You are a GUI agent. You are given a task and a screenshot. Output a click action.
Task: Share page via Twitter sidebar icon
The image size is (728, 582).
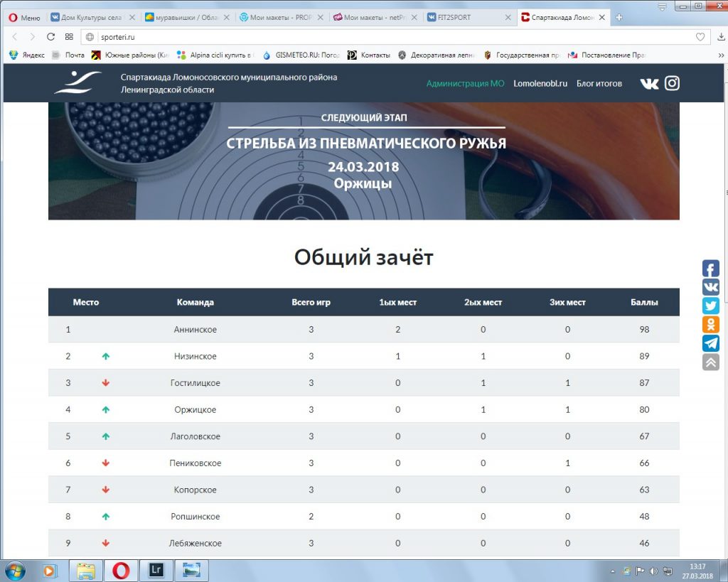click(711, 306)
